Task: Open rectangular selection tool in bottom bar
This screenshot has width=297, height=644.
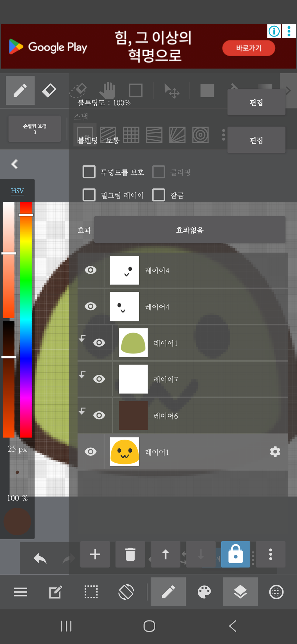Action: (x=91, y=592)
